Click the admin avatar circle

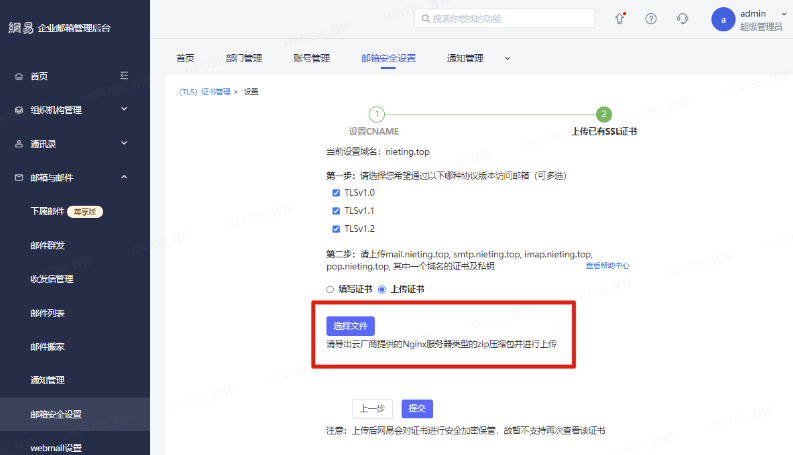(723, 19)
